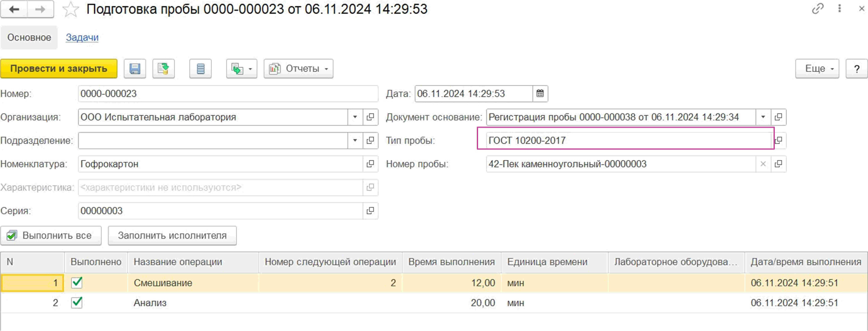Copy link to document via chain icon

(818, 8)
